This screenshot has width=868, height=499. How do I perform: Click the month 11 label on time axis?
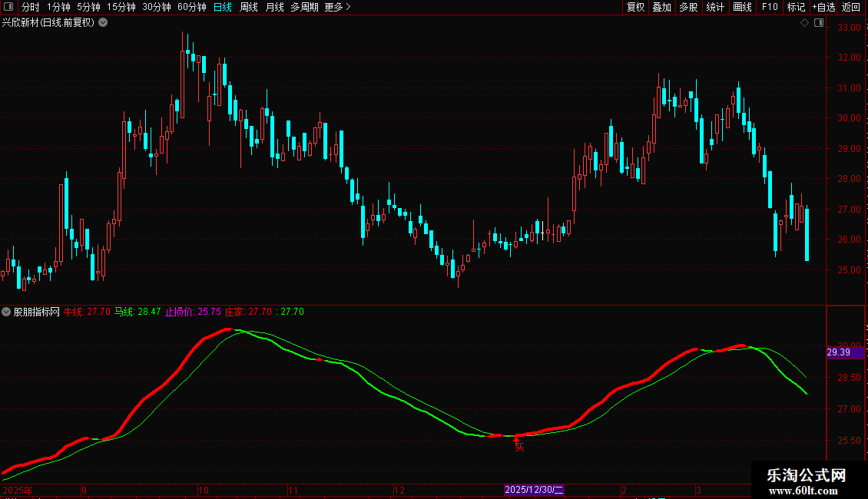(x=293, y=490)
